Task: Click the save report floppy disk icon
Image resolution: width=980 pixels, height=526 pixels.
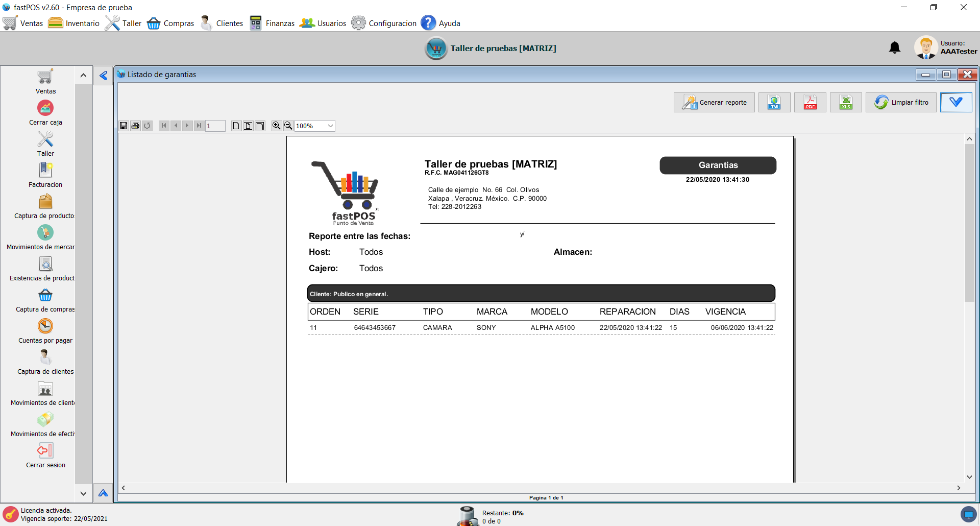Action: coord(124,126)
